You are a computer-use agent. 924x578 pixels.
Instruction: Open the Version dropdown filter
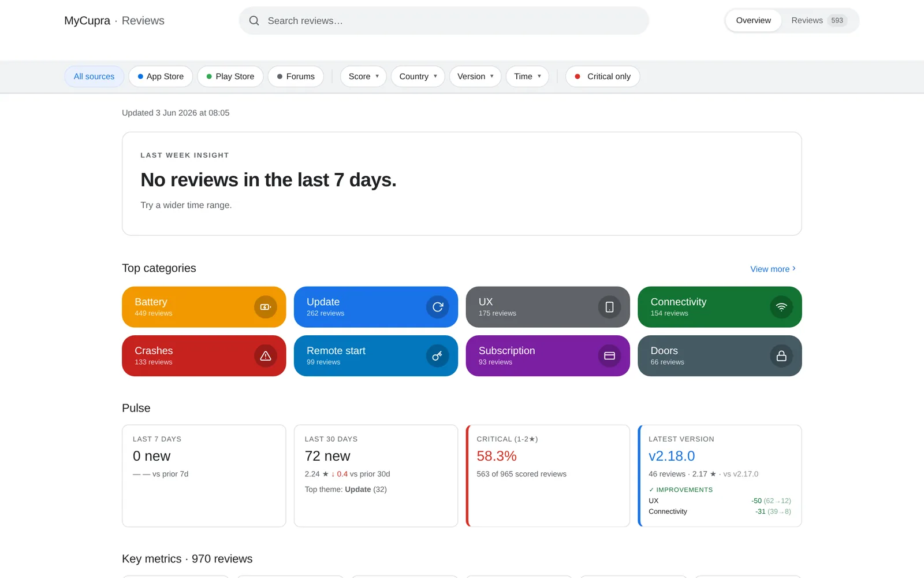[x=475, y=76]
